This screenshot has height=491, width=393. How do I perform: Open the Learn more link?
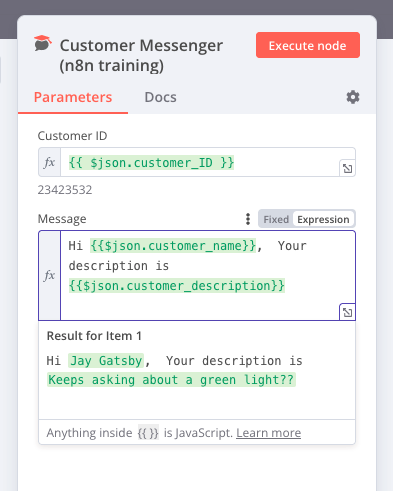(269, 433)
